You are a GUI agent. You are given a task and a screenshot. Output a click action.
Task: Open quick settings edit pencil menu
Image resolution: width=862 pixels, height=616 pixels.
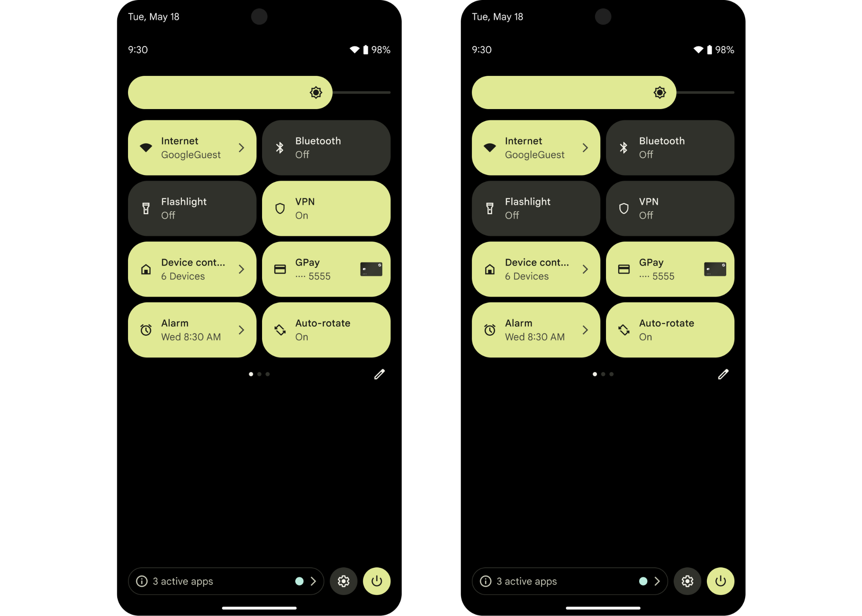(378, 374)
